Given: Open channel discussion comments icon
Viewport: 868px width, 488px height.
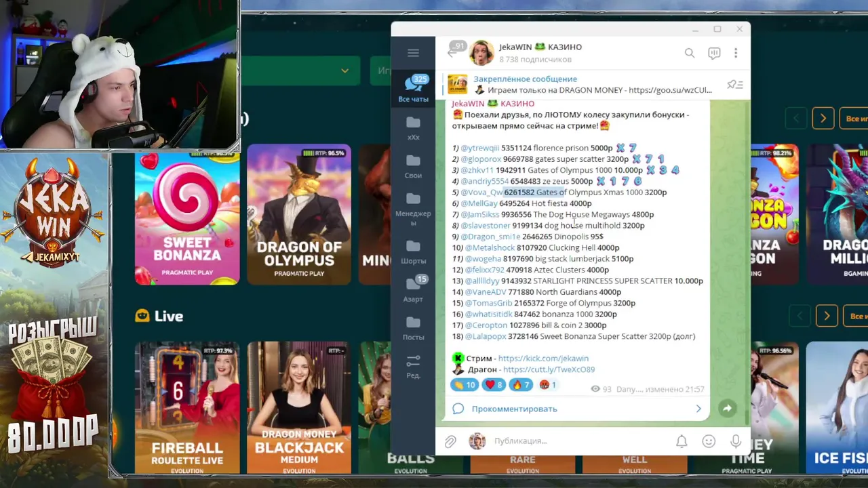Looking at the screenshot, I should (x=713, y=53).
